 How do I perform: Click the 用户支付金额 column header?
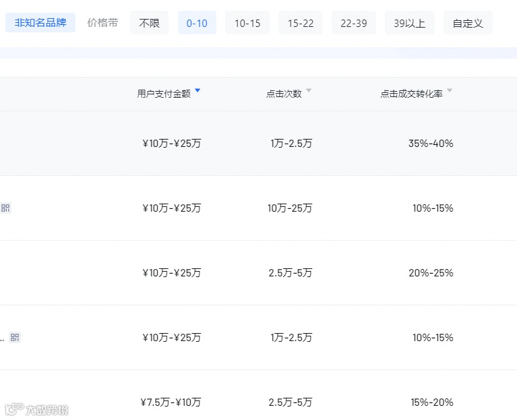(x=164, y=94)
